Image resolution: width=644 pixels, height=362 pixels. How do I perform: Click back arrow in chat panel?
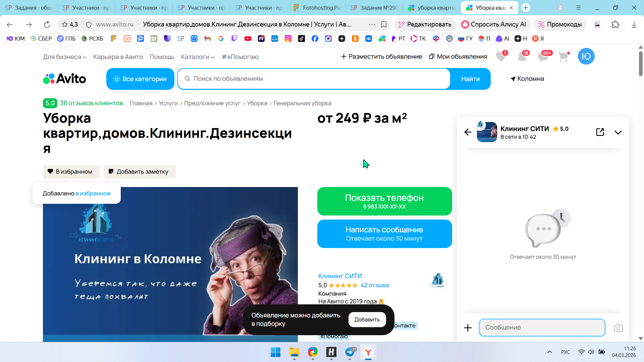coord(468,132)
